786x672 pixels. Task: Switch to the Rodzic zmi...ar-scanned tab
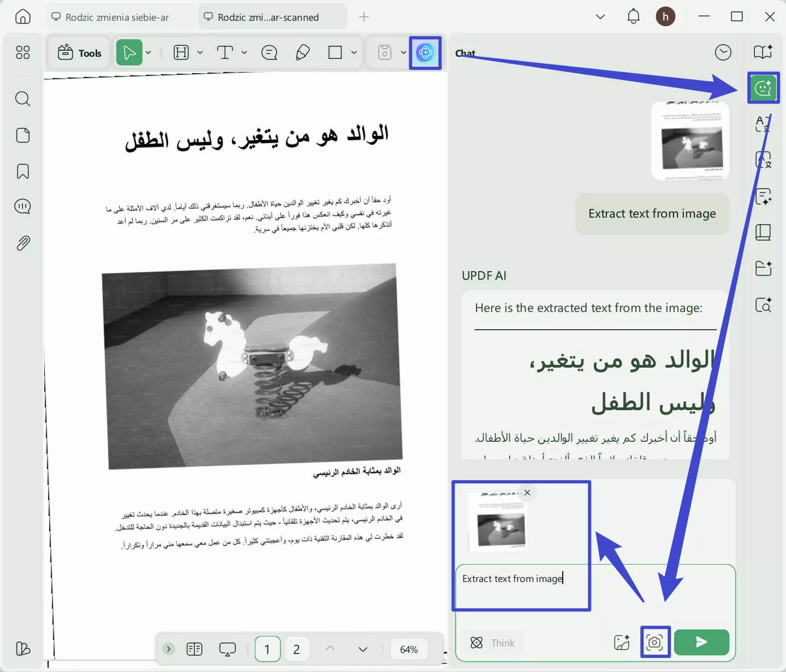[x=272, y=17]
